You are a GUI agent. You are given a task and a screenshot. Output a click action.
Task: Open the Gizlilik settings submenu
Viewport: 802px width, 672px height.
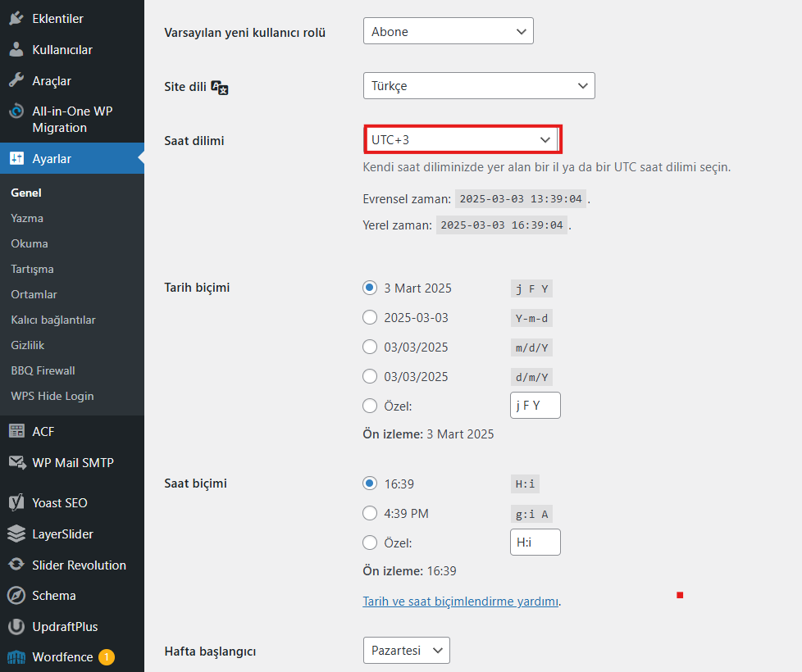(x=28, y=346)
